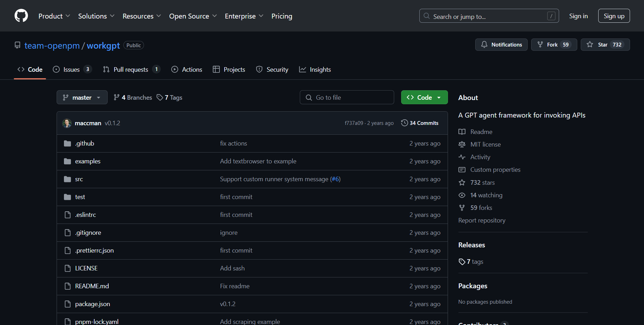Image resolution: width=644 pixels, height=325 pixels.
Task: Open the team-openpm owner link
Action: (52, 45)
